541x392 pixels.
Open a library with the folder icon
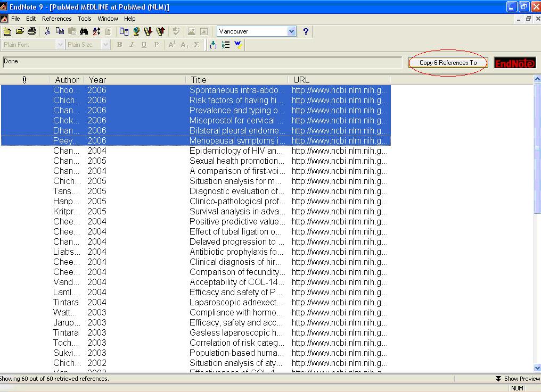[x=20, y=31]
